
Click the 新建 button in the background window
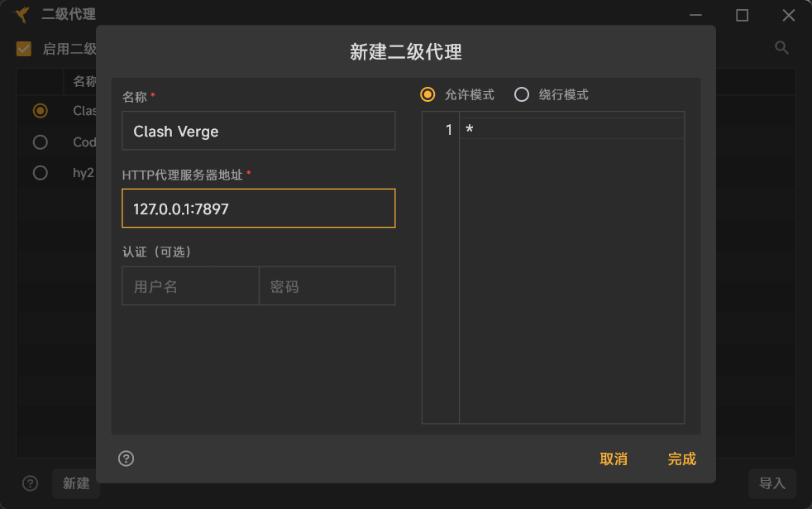click(x=76, y=483)
